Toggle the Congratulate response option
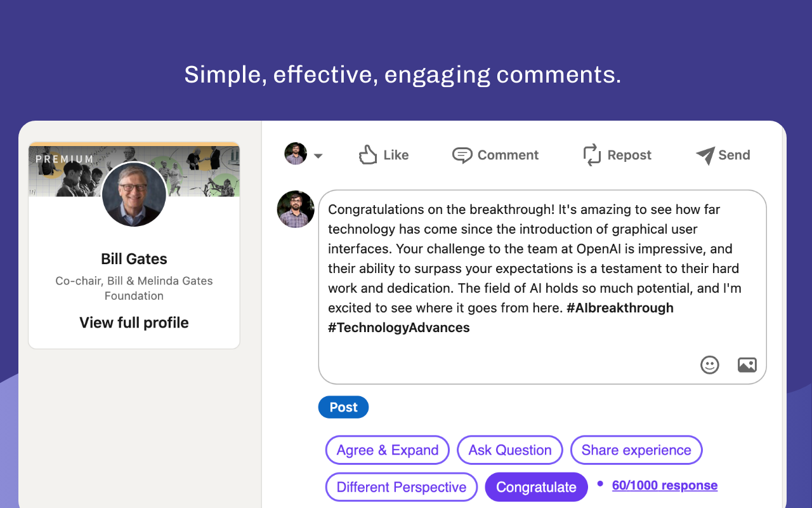This screenshot has width=812, height=508. [536, 487]
